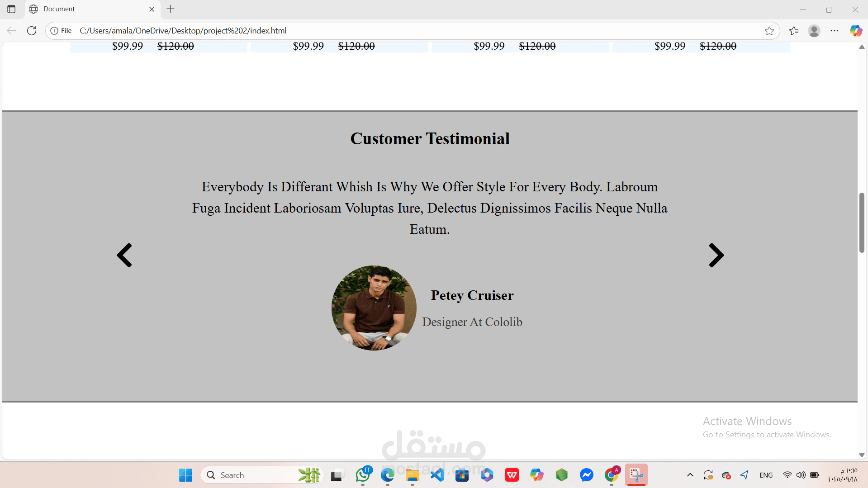This screenshot has height=488, width=868.
Task: Click the previous testimonial left arrow
Action: pyautogui.click(x=124, y=256)
